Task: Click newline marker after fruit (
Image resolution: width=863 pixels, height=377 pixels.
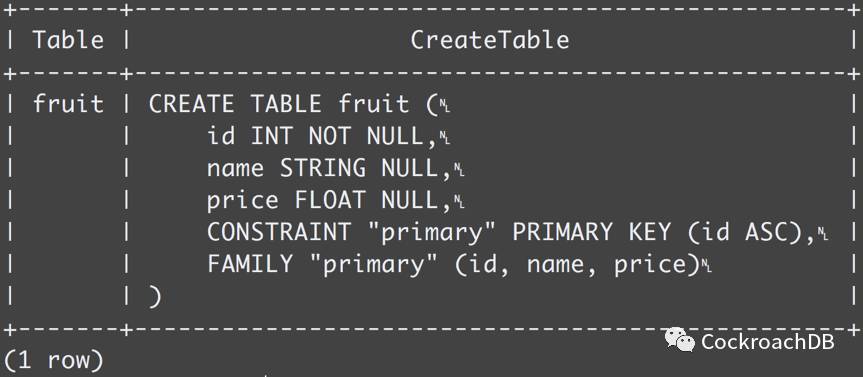Action: [x=445, y=106]
